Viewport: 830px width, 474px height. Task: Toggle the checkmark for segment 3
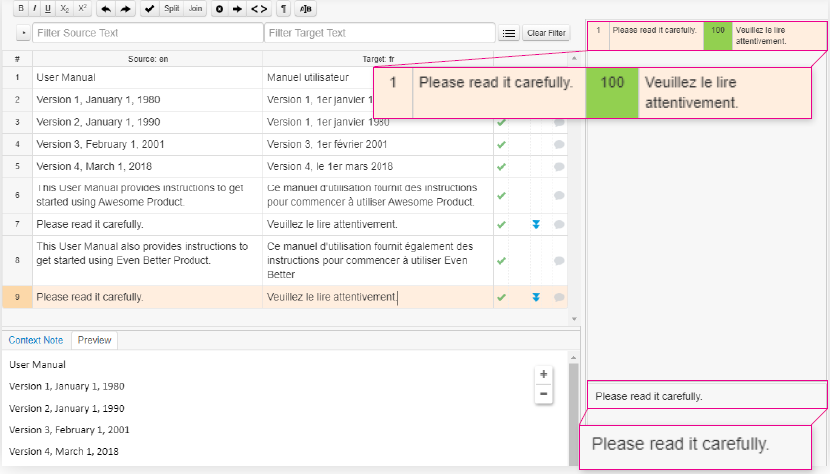(502, 122)
